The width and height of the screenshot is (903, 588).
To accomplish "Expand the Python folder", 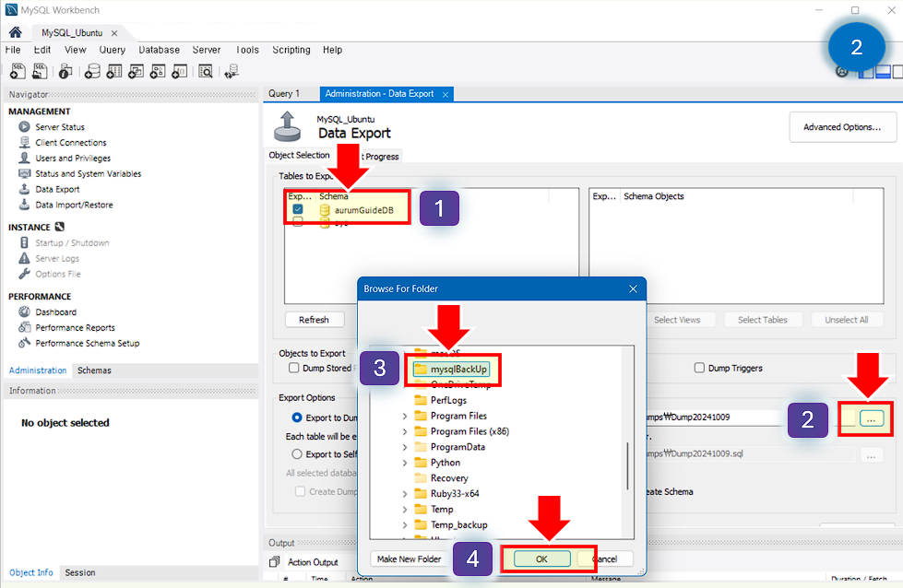I will 404,463.
